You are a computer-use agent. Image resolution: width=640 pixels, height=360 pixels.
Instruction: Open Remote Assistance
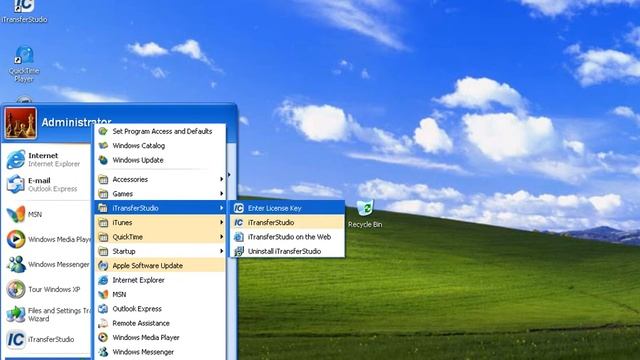160,323
